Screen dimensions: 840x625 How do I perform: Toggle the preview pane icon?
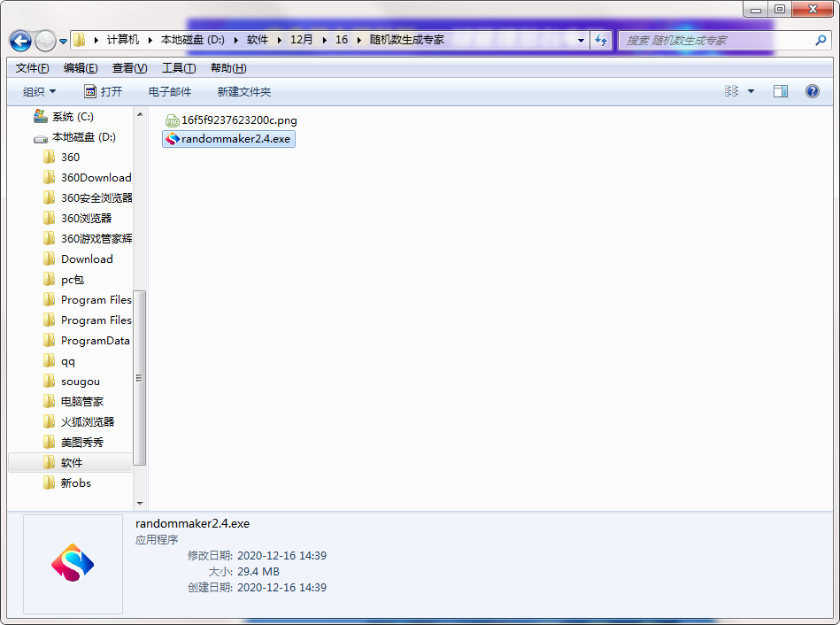(781, 92)
